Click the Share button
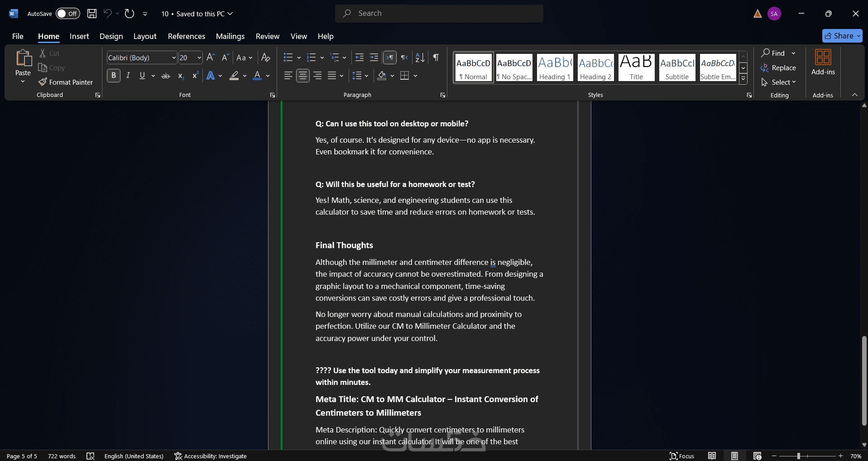 coord(842,36)
